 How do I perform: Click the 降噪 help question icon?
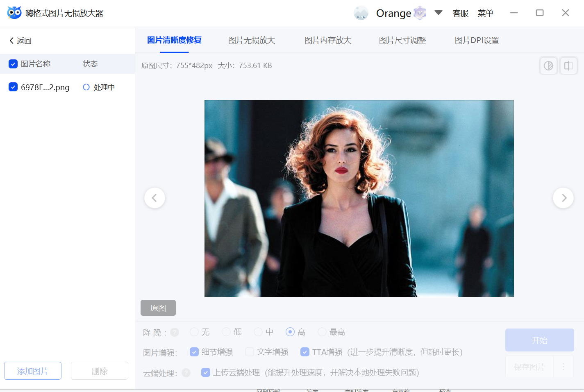175,332
